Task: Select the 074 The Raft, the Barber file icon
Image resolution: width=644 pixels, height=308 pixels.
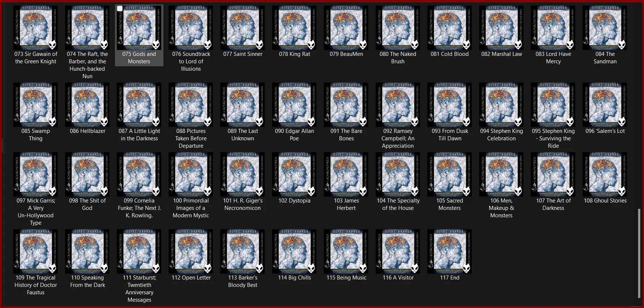Action: [87, 28]
